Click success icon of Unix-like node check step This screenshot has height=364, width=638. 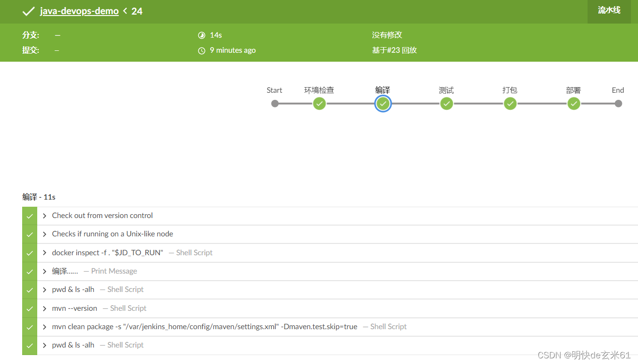(30, 234)
